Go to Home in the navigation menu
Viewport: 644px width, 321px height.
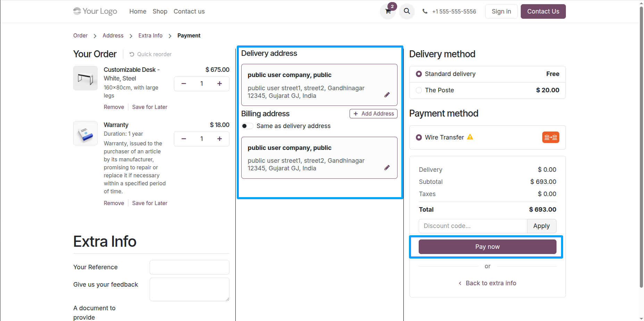coord(138,11)
